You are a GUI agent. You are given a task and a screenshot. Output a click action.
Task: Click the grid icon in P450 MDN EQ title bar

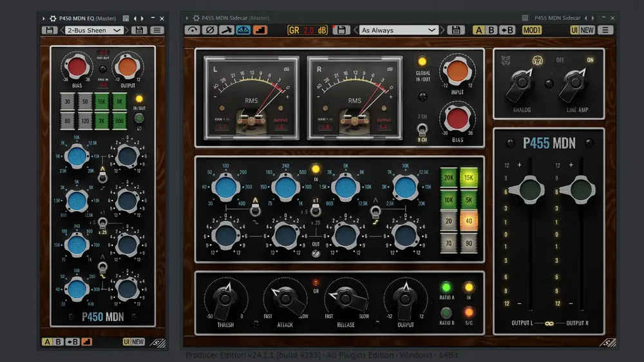point(126,19)
